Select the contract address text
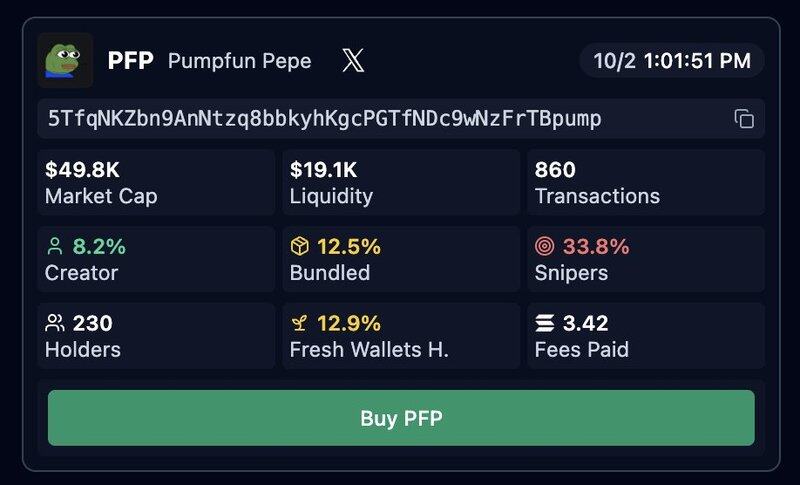 (325, 119)
